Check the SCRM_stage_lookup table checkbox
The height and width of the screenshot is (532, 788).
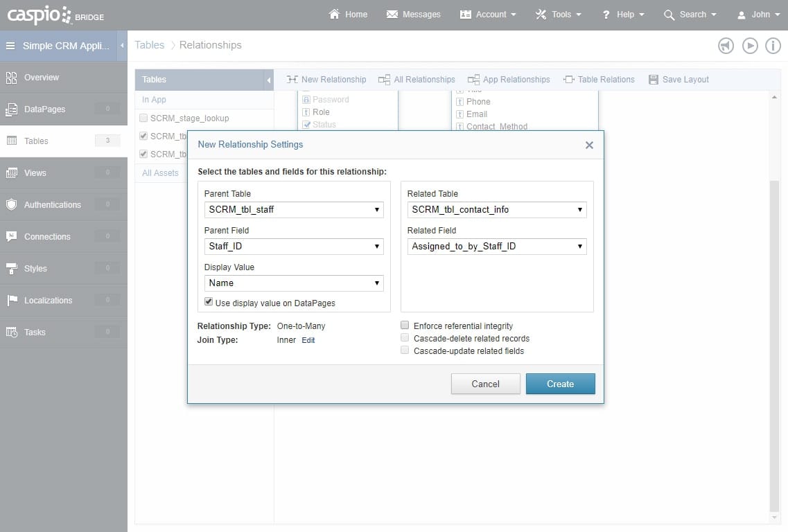pos(143,118)
